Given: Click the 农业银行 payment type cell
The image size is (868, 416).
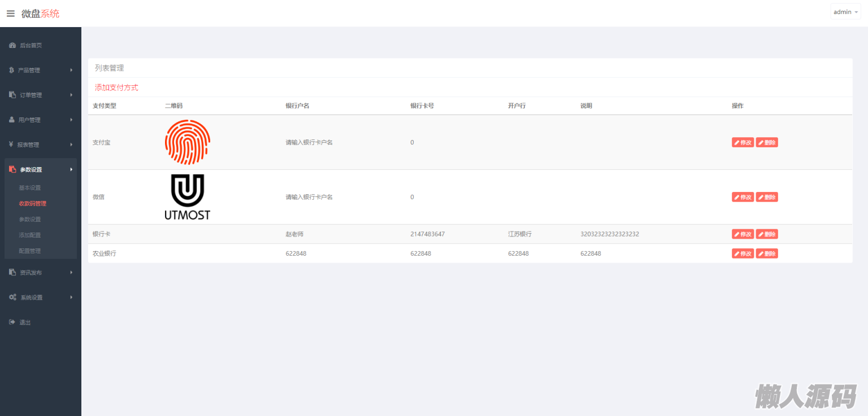Looking at the screenshot, I should (x=105, y=253).
